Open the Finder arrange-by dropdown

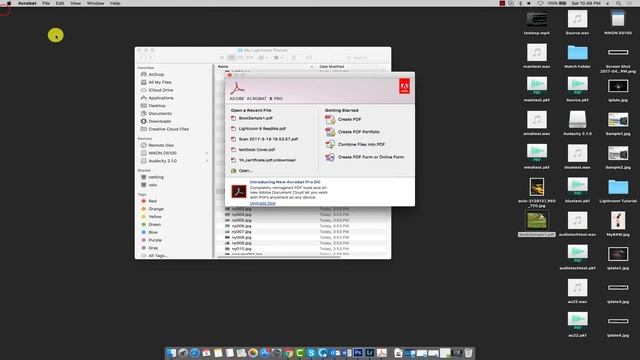click(x=263, y=58)
